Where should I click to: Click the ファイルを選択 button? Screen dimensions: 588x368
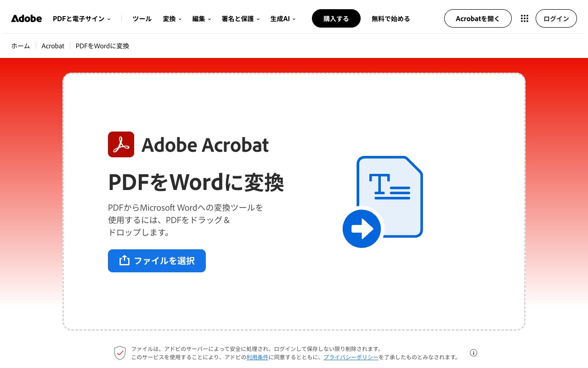click(157, 261)
